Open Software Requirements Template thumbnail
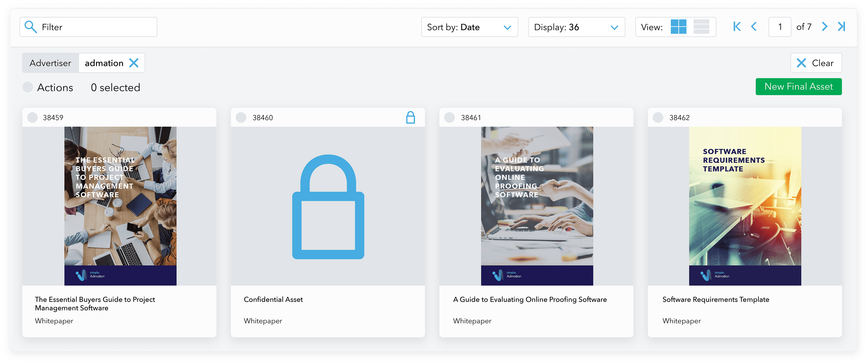 click(745, 206)
